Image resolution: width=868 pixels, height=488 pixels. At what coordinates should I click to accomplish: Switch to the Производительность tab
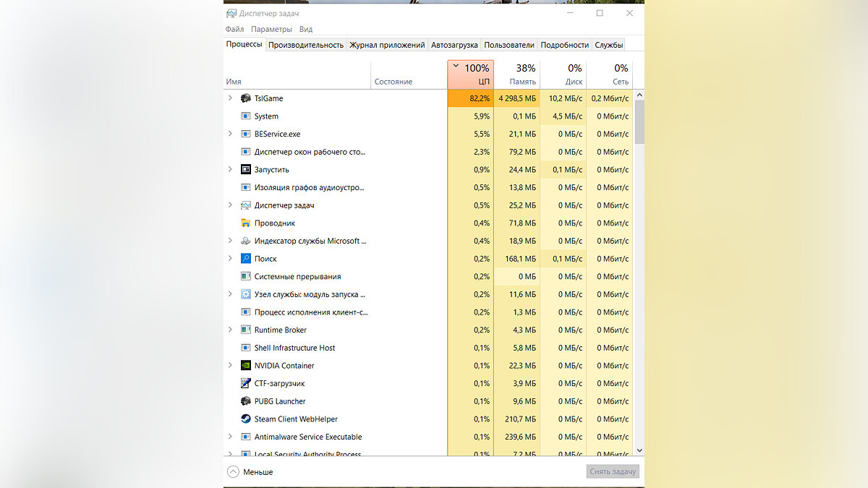point(305,45)
